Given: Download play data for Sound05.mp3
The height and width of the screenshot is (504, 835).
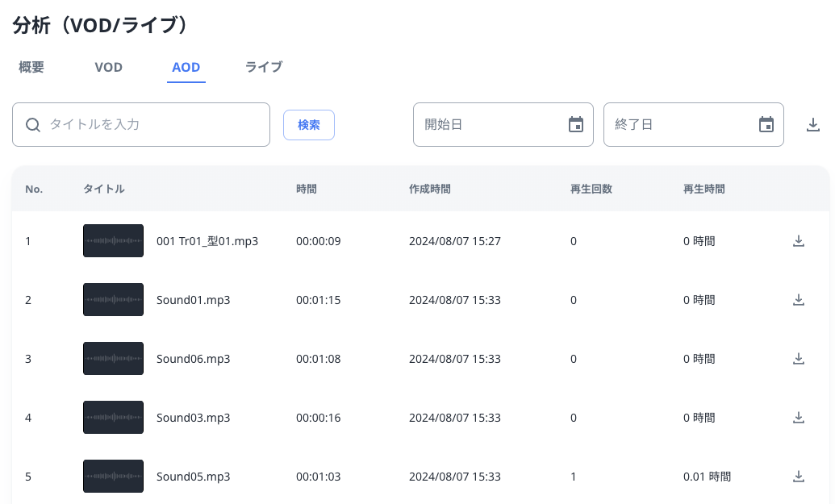Looking at the screenshot, I should pos(799,476).
